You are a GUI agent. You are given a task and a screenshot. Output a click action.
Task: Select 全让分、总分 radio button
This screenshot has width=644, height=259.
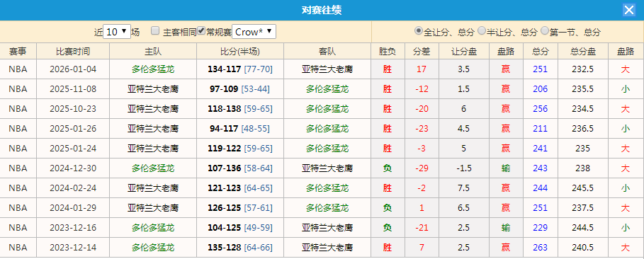pos(419,31)
